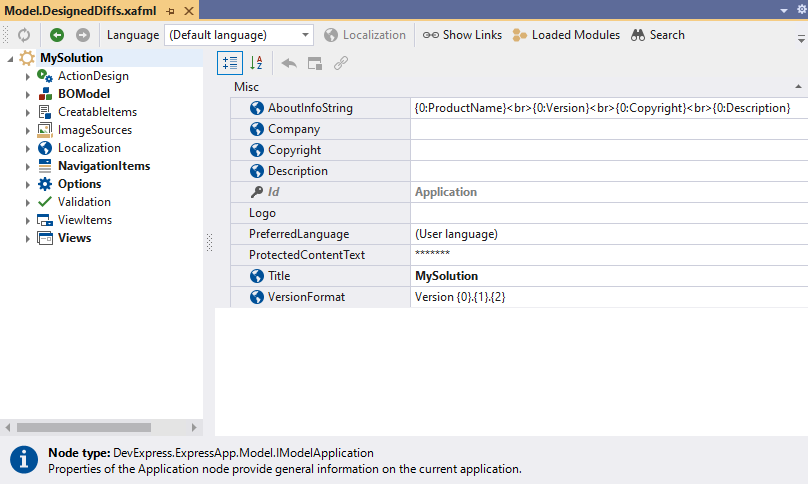Edit the PreferredLanguage value

pos(609,234)
